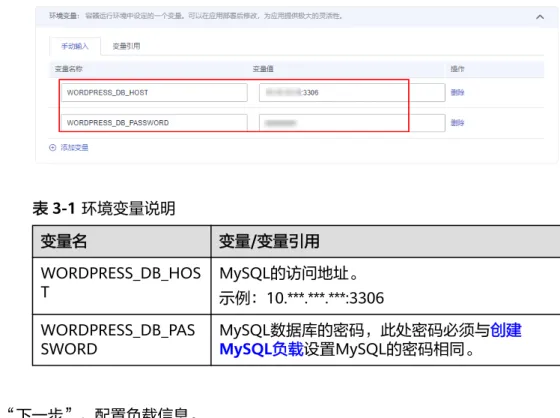Screen dimensions: 560x418
Task: Click the WORDPRESS_DB_PASSWORD variable name field
Action: (x=154, y=123)
